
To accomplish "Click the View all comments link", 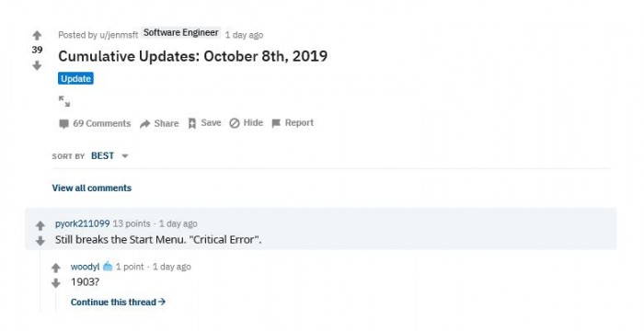I will tap(92, 188).
